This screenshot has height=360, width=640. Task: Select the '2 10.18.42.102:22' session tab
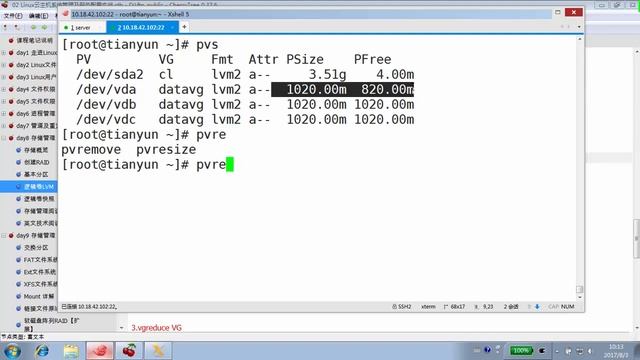click(142, 27)
